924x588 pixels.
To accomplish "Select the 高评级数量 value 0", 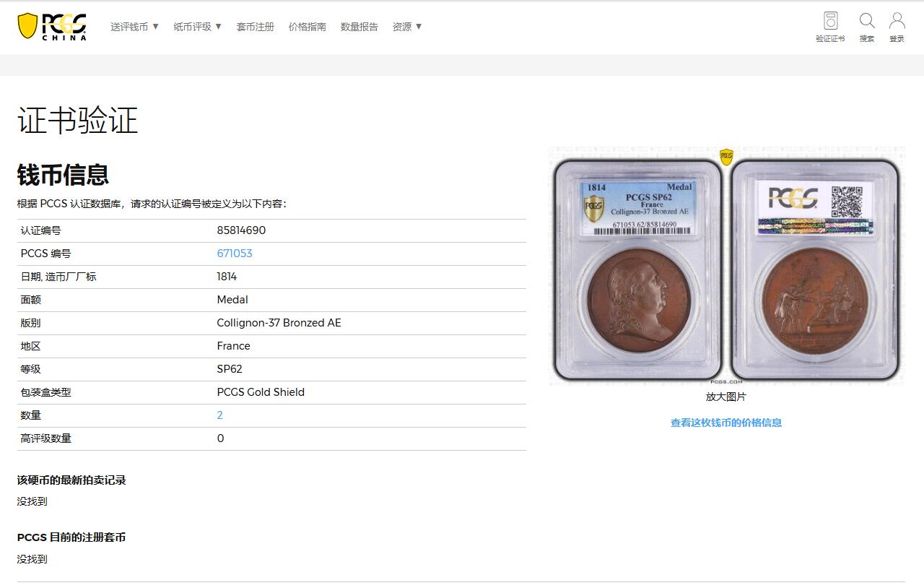I will (x=220, y=438).
